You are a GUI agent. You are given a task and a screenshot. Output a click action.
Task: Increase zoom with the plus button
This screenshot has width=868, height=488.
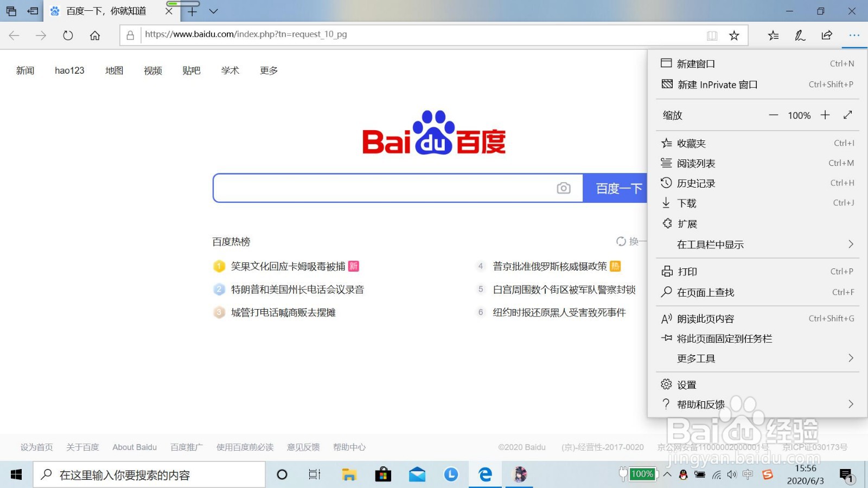coord(825,115)
